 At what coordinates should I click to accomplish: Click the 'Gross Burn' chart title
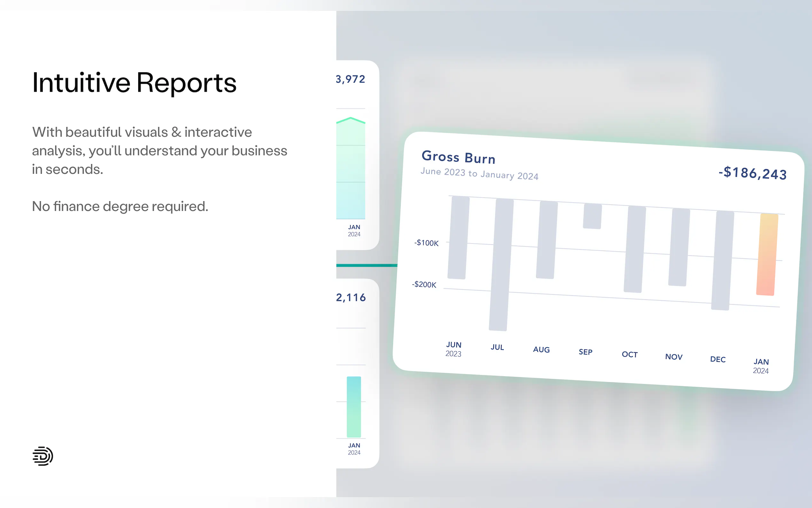458,157
